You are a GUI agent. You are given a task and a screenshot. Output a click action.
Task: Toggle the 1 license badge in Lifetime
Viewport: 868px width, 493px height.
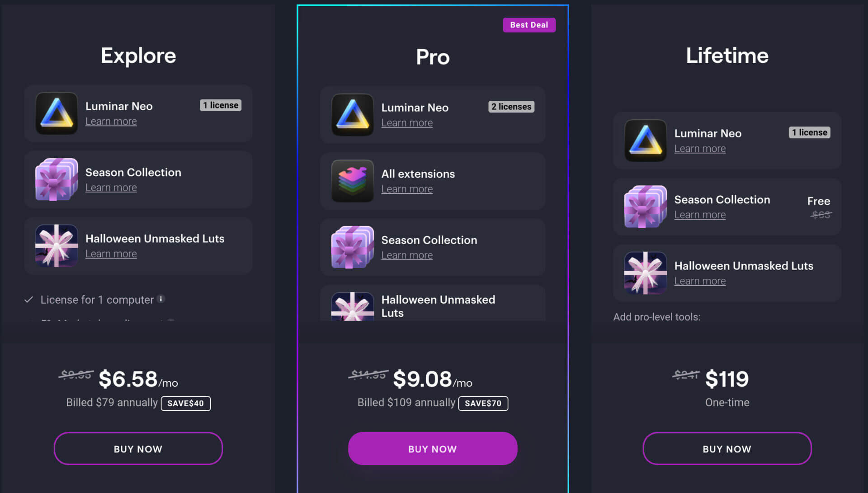click(808, 132)
